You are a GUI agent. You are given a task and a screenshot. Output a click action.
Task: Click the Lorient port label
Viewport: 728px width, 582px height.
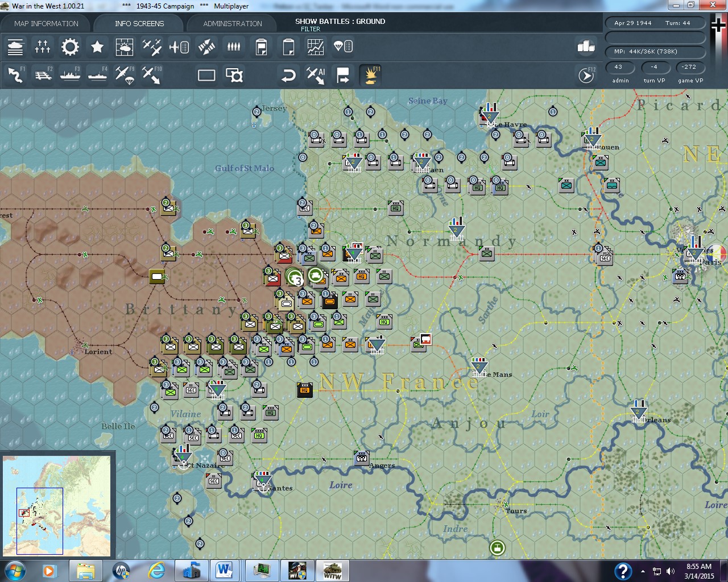(98, 352)
